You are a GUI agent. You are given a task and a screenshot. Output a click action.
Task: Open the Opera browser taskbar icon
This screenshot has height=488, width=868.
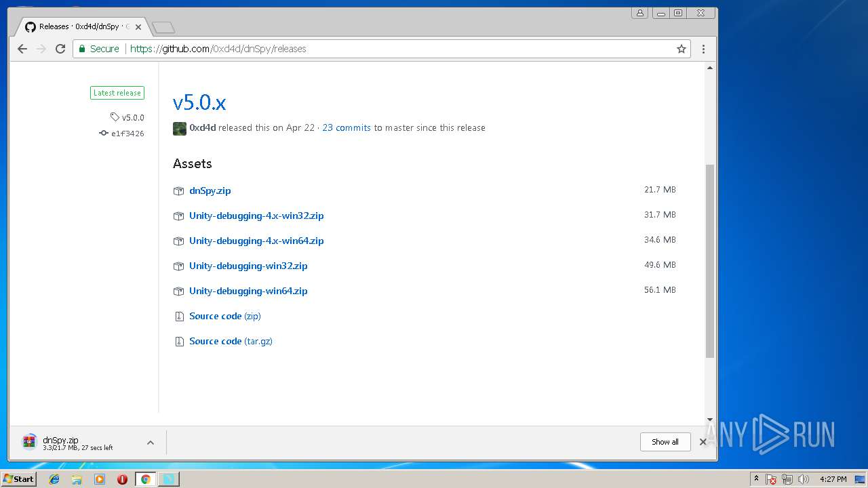(x=122, y=479)
